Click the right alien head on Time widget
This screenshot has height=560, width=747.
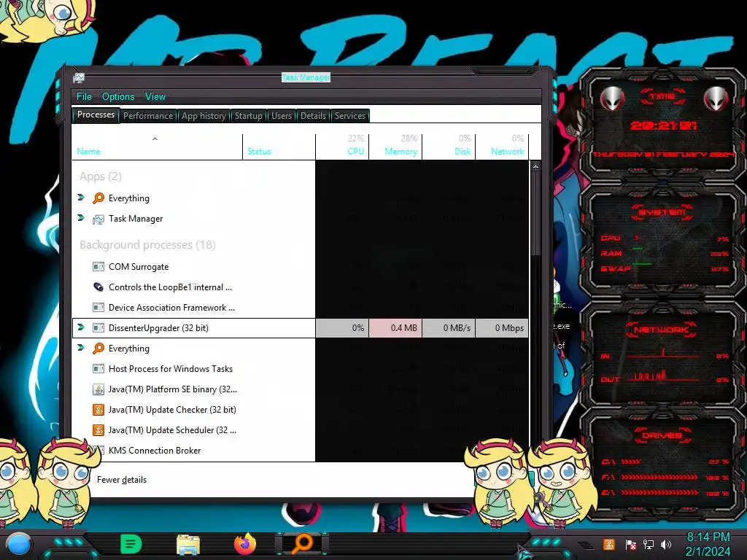pos(716,99)
